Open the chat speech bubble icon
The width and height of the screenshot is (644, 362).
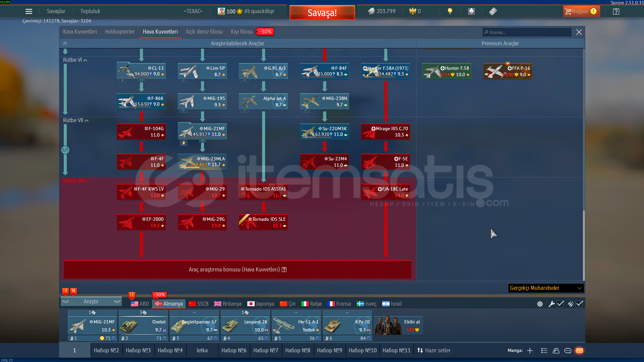point(568,351)
